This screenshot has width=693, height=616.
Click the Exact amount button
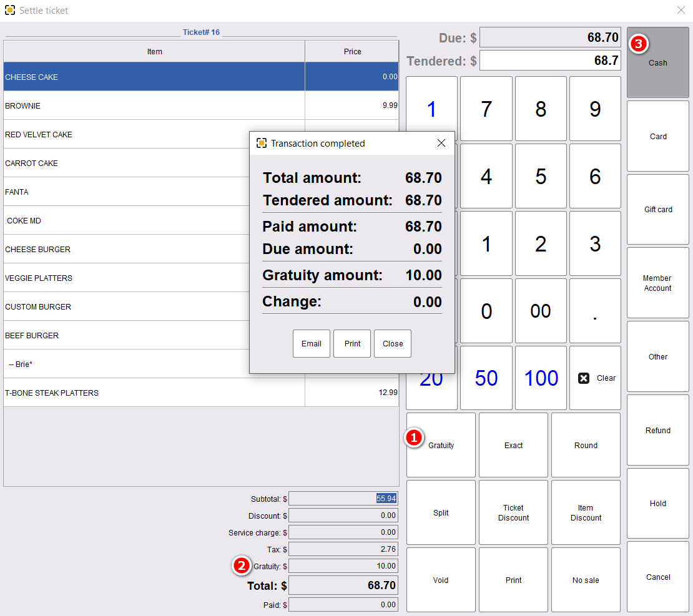tap(513, 445)
